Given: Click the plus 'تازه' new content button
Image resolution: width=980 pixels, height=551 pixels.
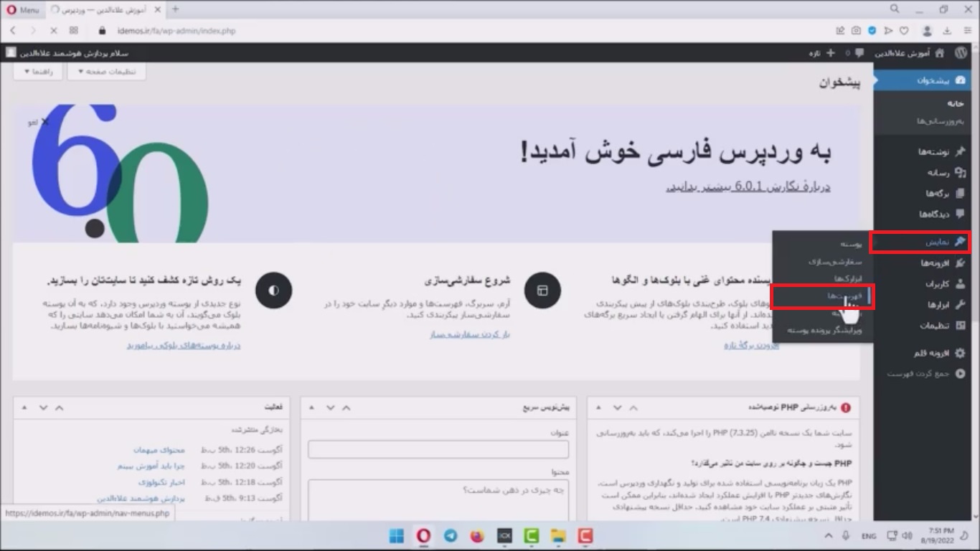Looking at the screenshot, I should click(822, 53).
